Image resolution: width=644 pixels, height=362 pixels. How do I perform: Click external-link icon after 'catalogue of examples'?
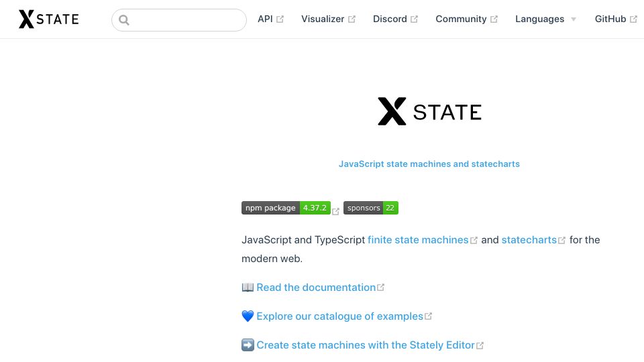point(429,316)
